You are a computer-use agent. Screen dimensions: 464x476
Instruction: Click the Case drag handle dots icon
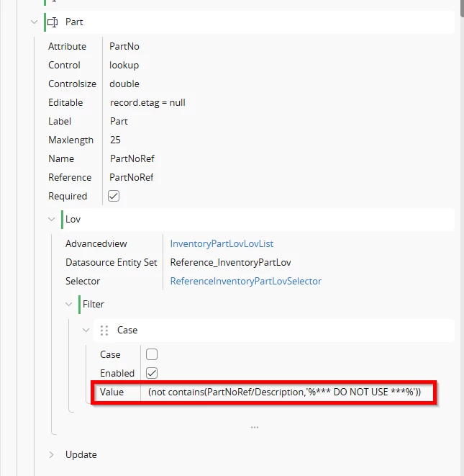point(104,331)
